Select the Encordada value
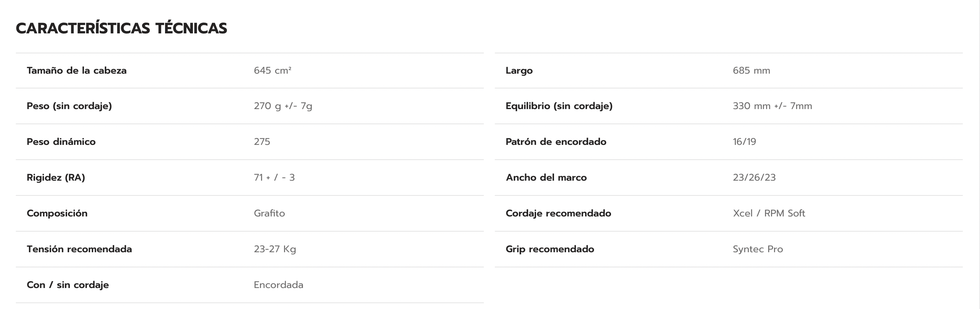Image resolution: width=980 pixels, height=309 pixels. pos(278,285)
